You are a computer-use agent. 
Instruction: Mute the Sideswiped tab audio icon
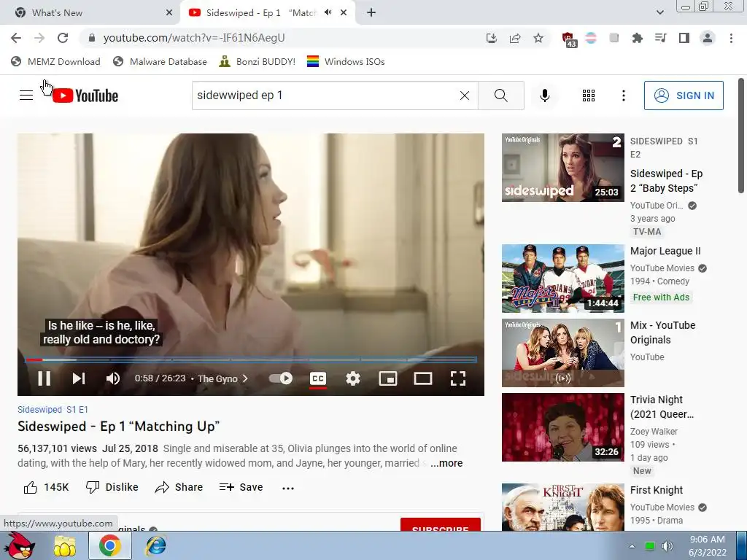pyautogui.click(x=328, y=12)
